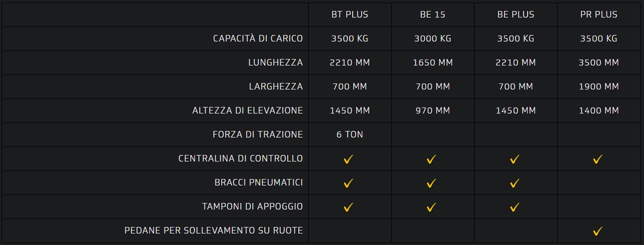Click the BE PLUS Tamponi di Appoggio checkmark
644x245 pixels.
coord(515,207)
